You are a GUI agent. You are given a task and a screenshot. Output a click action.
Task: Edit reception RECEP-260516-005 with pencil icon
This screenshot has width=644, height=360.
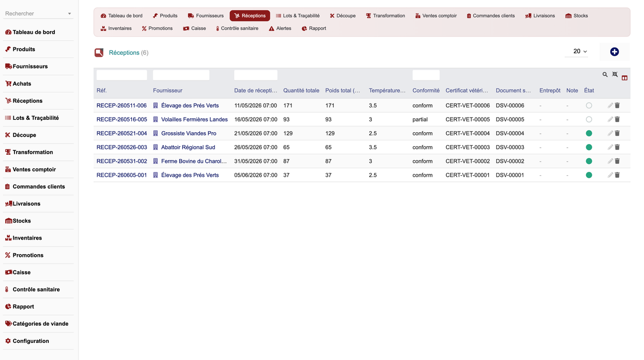point(610,119)
